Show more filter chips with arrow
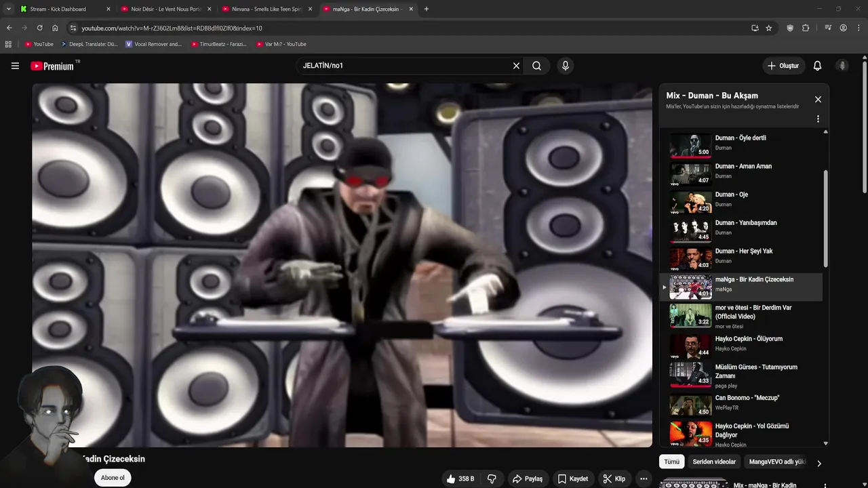 point(818,464)
